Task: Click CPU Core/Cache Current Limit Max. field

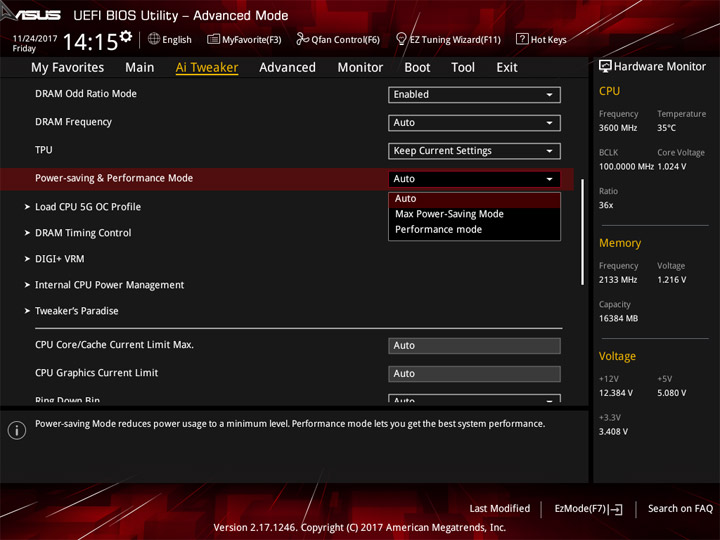Action: pyautogui.click(x=474, y=345)
